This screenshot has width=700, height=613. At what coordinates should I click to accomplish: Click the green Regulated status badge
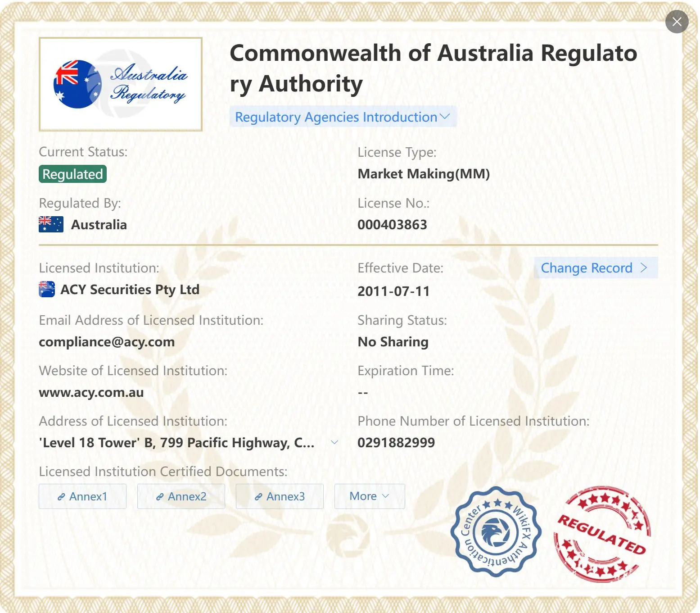click(x=72, y=174)
